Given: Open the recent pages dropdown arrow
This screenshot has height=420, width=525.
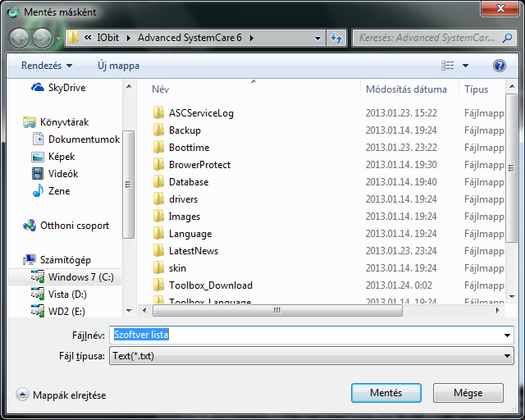Looking at the screenshot, I should pyautogui.click(x=58, y=39).
